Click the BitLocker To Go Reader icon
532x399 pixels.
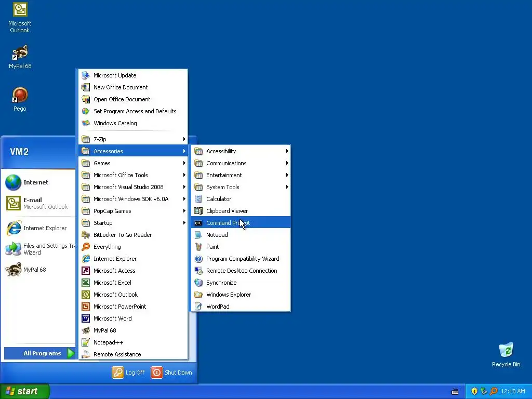pyautogui.click(x=86, y=235)
